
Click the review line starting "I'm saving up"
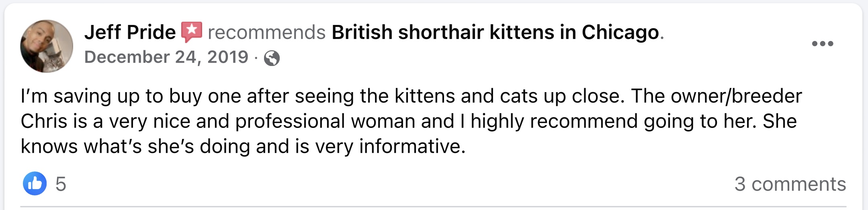point(411,96)
